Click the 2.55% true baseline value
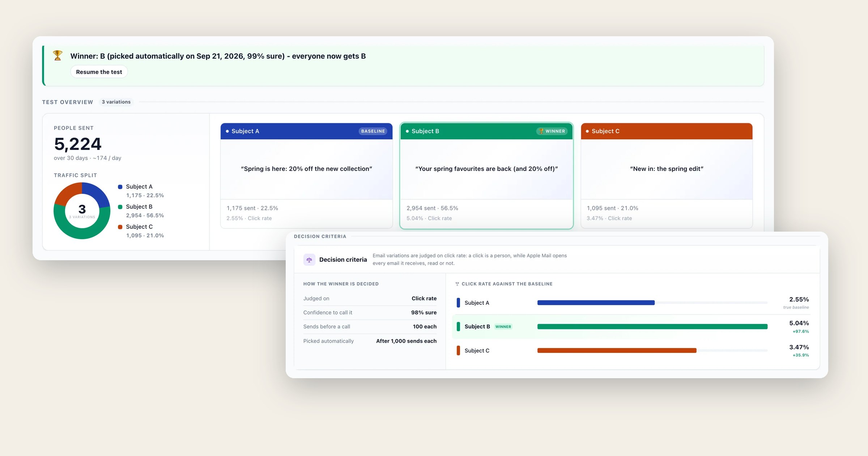This screenshot has height=456, width=868. [799, 299]
